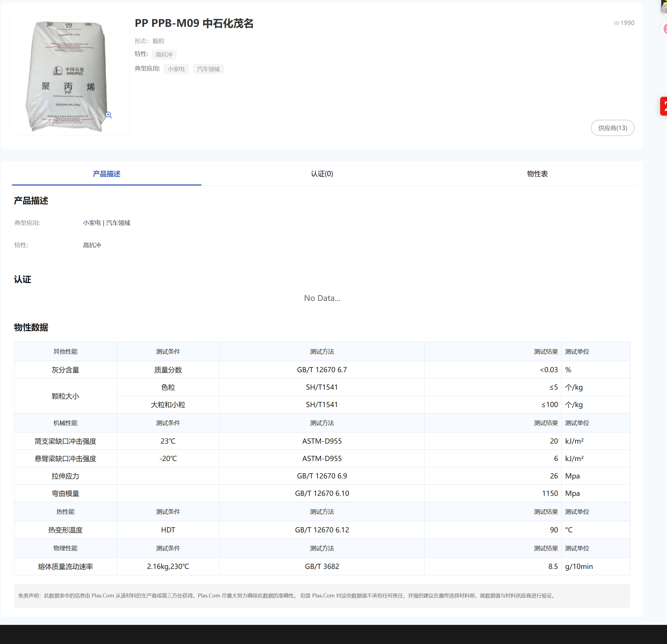667x644 pixels.
Task: Click the No Data... certification placeholder
Action: (322, 298)
